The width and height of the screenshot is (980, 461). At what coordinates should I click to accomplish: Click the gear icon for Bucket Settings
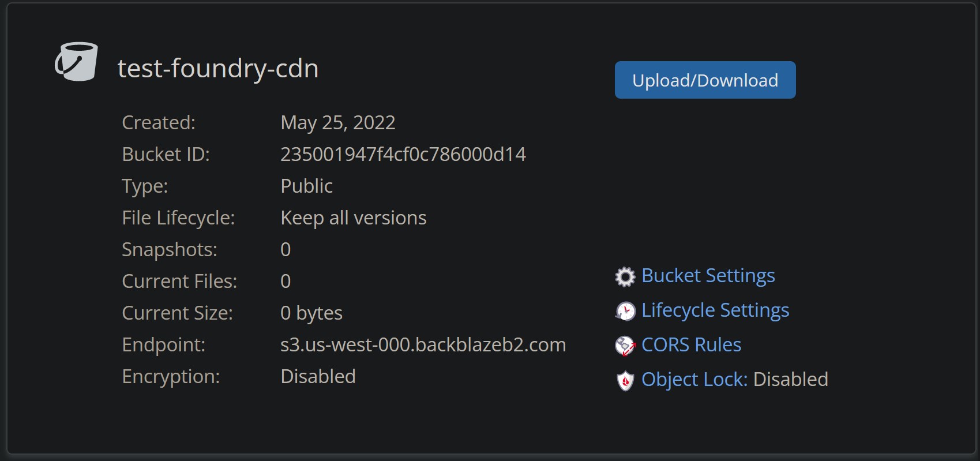tap(625, 276)
